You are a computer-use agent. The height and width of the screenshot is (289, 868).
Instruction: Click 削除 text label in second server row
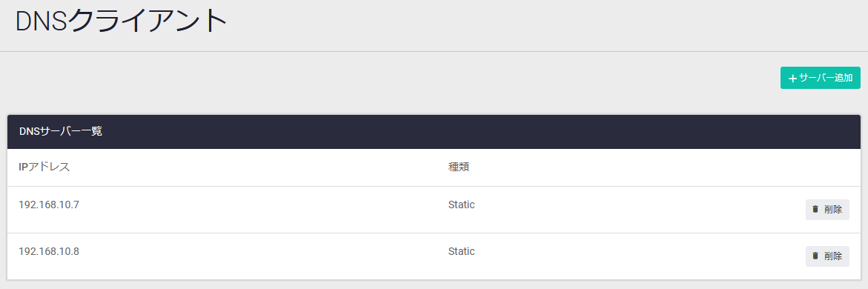pyautogui.click(x=832, y=256)
